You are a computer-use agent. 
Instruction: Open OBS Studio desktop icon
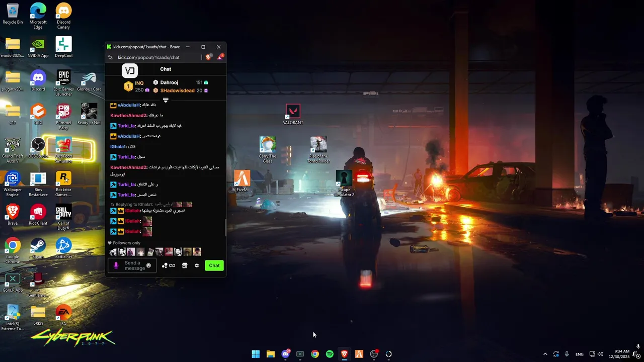38,148
